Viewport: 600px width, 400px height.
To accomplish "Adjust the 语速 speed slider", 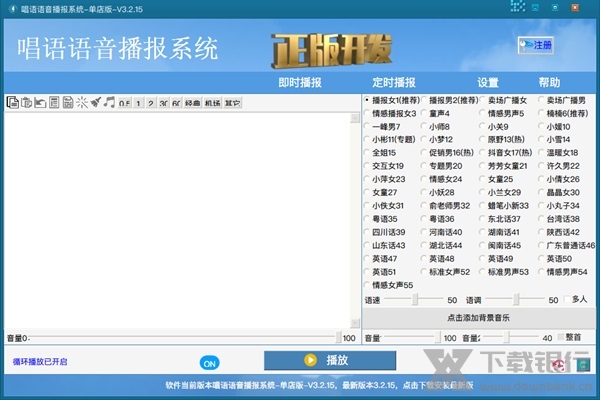I will [x=414, y=300].
